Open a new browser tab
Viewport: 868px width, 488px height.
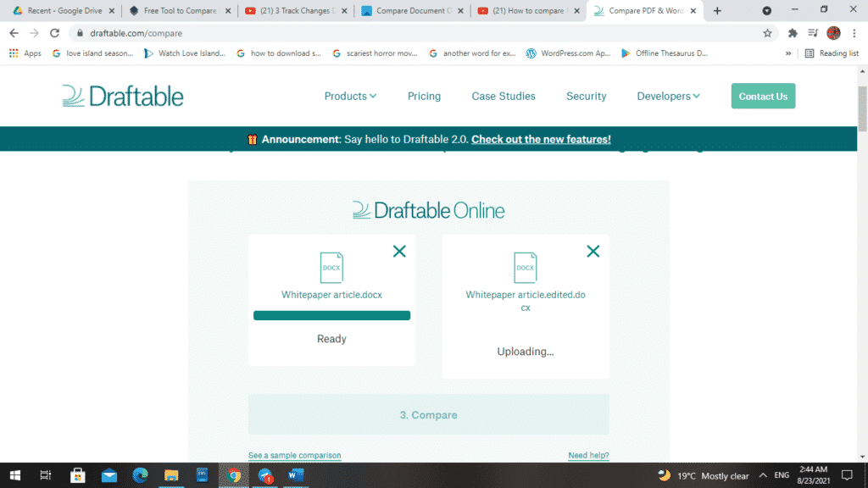click(x=718, y=11)
